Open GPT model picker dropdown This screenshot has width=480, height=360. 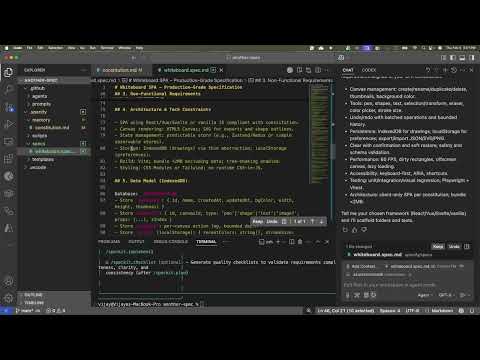tap(446, 295)
